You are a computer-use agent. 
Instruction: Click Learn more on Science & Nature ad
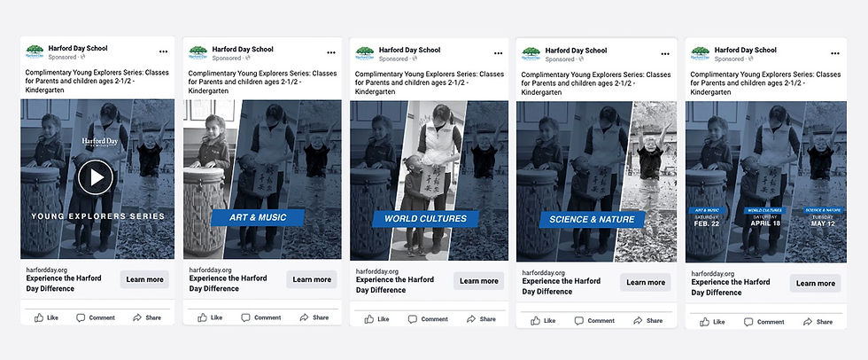(x=646, y=283)
